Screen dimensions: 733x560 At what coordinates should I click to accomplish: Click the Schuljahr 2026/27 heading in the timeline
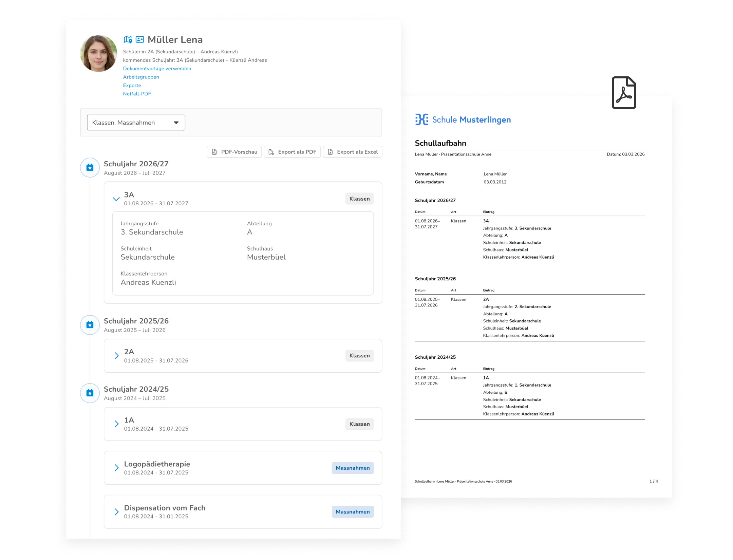pyautogui.click(x=136, y=164)
